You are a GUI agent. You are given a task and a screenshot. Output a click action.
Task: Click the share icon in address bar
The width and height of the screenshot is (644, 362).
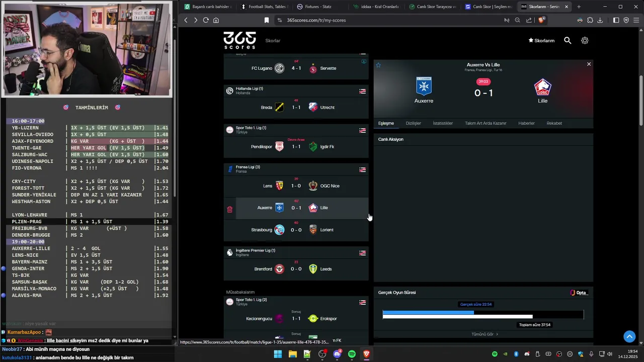pos(529,20)
